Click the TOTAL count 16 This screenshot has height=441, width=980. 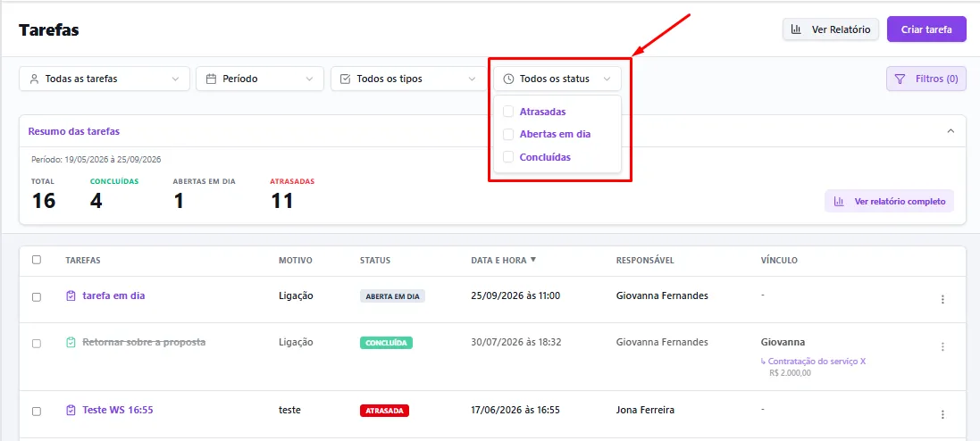pyautogui.click(x=44, y=201)
